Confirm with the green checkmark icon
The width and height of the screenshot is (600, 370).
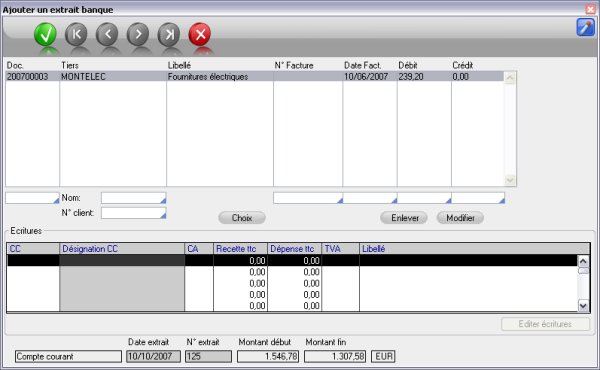click(x=45, y=34)
